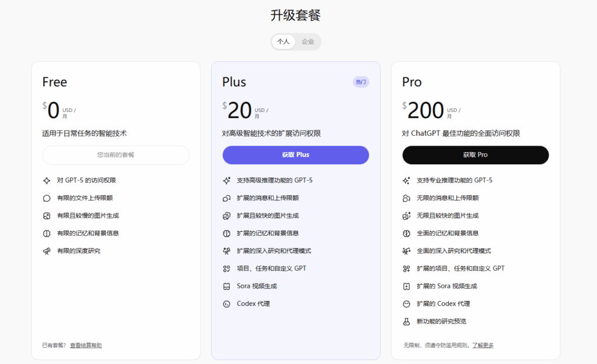597x364 pixels.
Task: Click the Pro plan title
Action: (x=412, y=82)
